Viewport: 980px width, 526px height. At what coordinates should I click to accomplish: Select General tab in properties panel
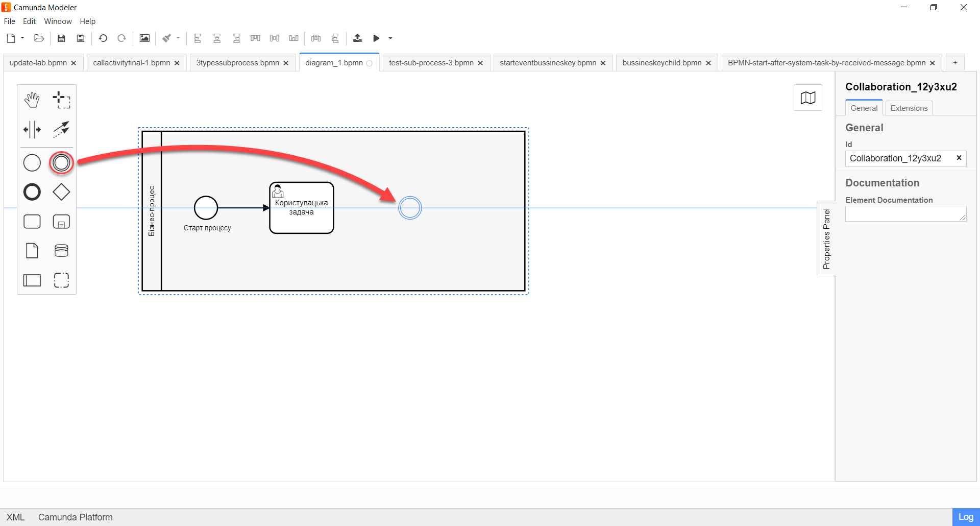point(864,108)
